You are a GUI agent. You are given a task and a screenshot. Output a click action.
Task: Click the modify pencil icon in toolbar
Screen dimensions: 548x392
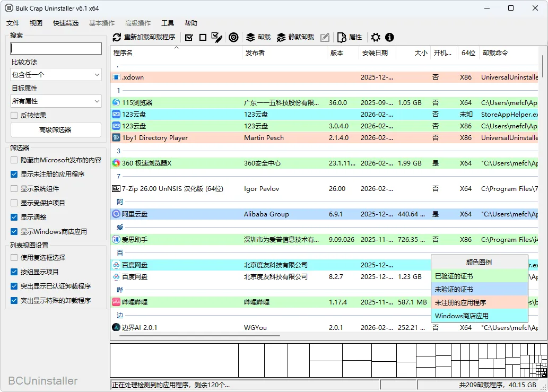[x=325, y=37]
